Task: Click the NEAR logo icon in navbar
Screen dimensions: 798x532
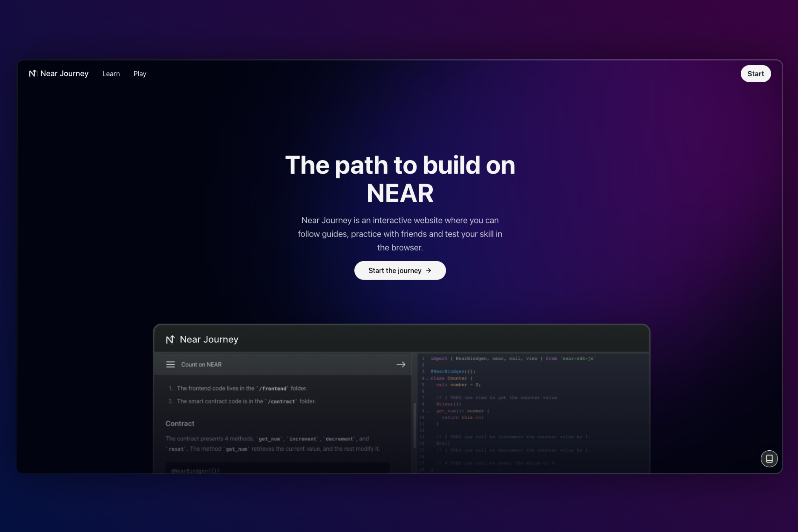Action: (32, 74)
